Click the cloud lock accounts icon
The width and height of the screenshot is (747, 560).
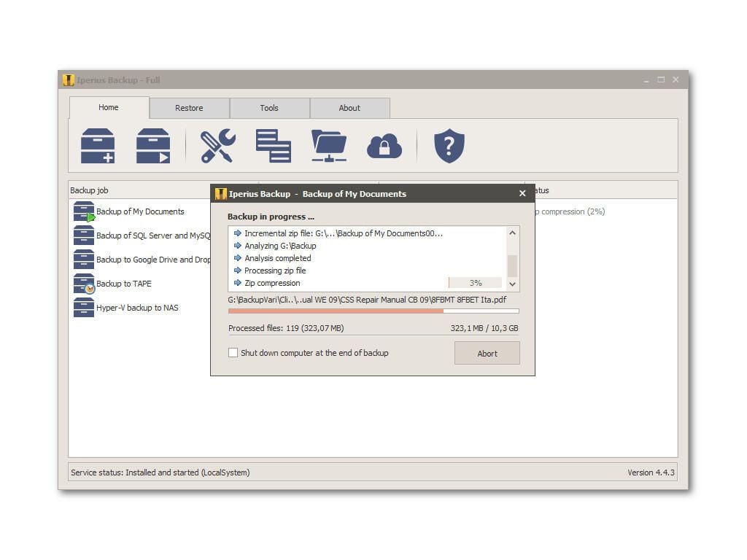point(384,146)
